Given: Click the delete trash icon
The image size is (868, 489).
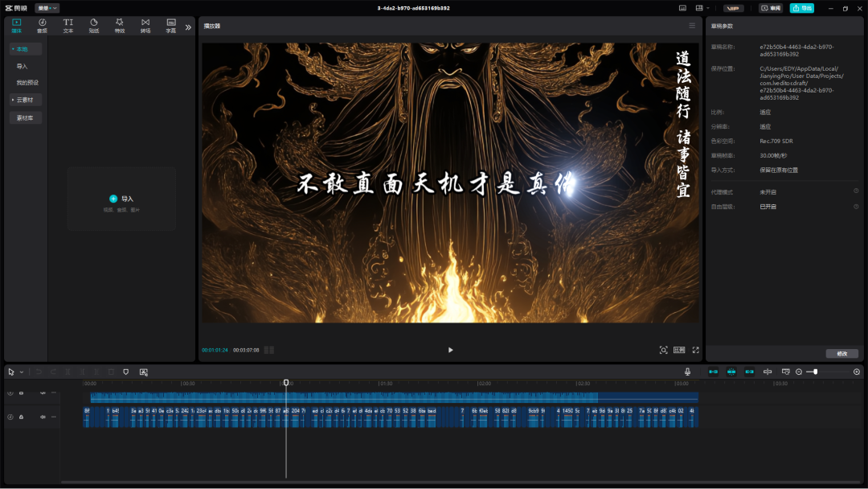Looking at the screenshot, I should click(x=111, y=372).
